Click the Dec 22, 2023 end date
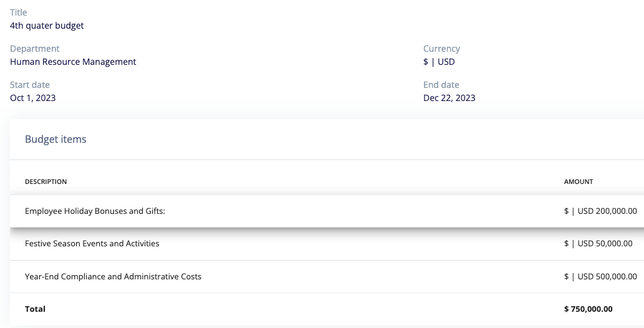Image resolution: width=644 pixels, height=328 pixels. coord(449,98)
